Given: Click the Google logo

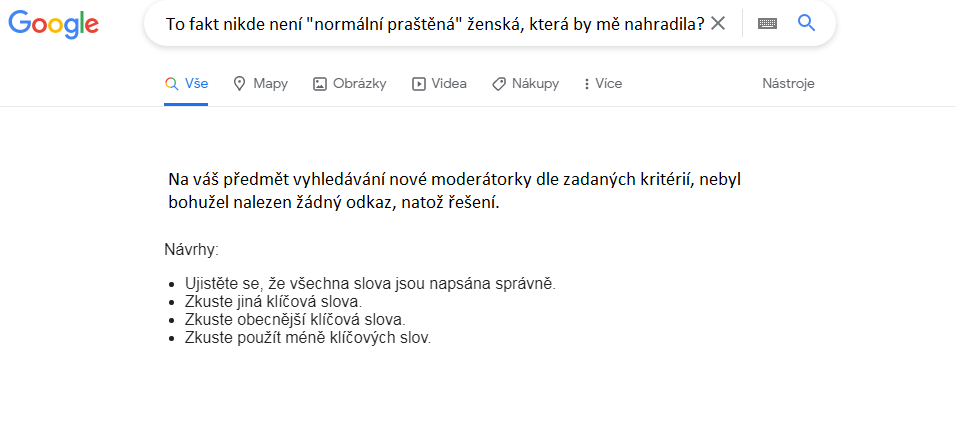Looking at the screenshot, I should 53,24.
